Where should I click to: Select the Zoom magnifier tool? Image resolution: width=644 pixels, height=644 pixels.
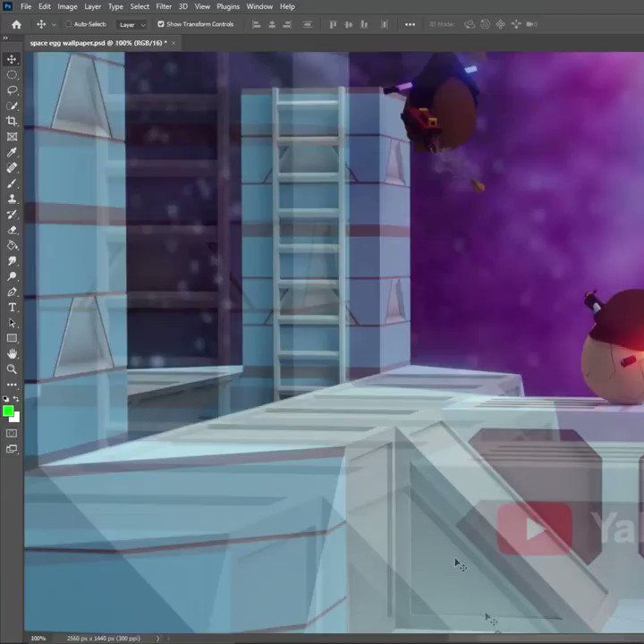(12, 369)
